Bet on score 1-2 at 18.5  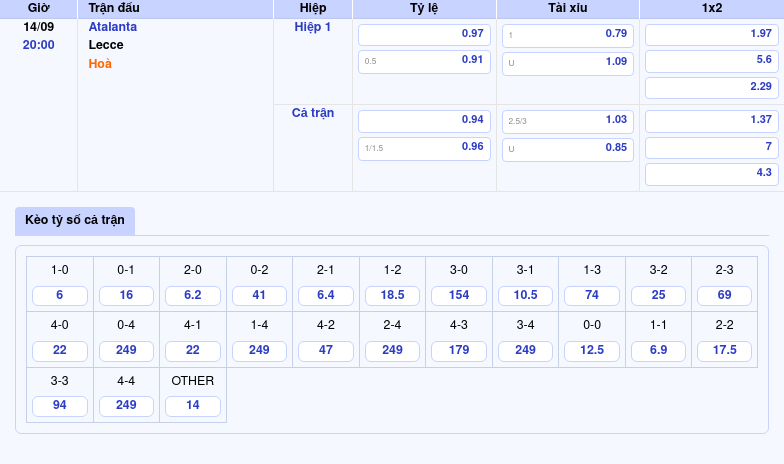[x=392, y=296]
